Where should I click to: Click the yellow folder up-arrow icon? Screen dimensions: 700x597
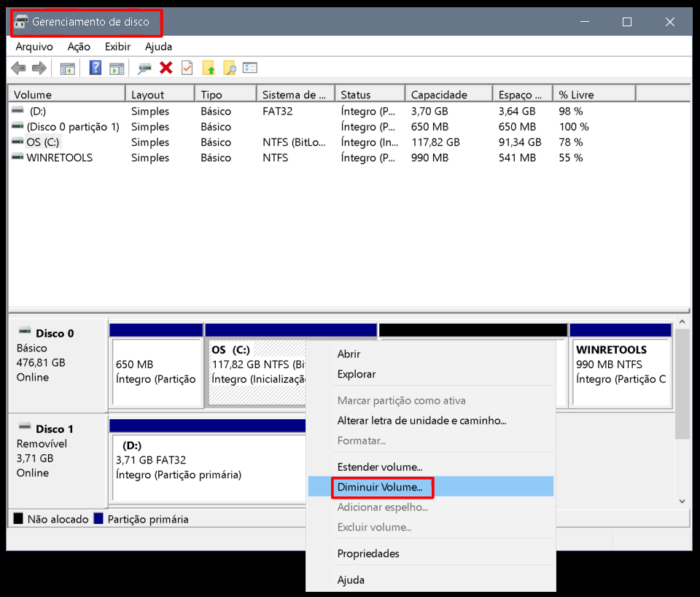pos(209,68)
